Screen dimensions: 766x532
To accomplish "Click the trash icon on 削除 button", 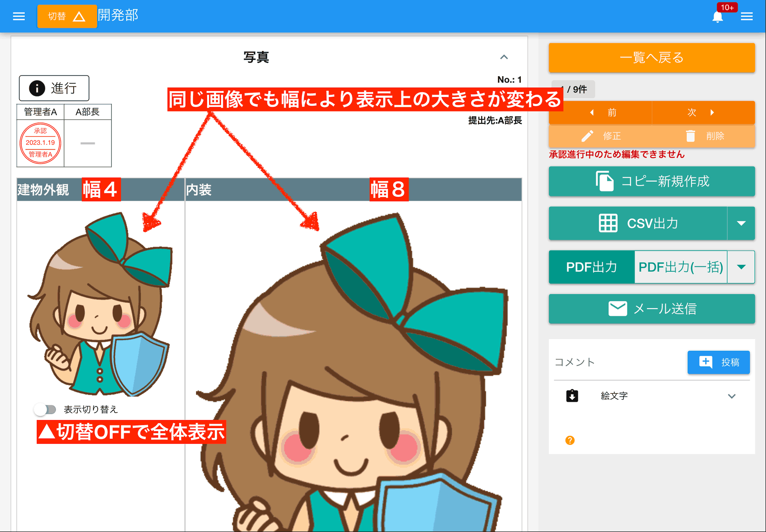I will tap(691, 136).
